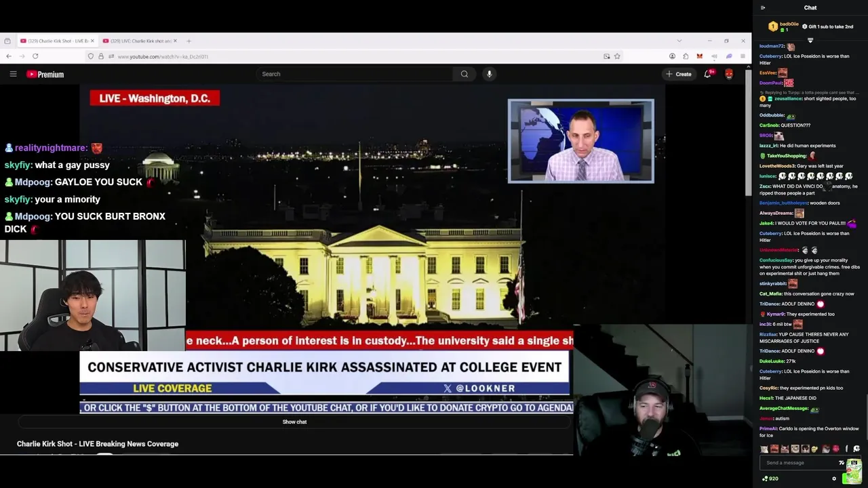Click username 'Oddbubble' in chat

772,115
